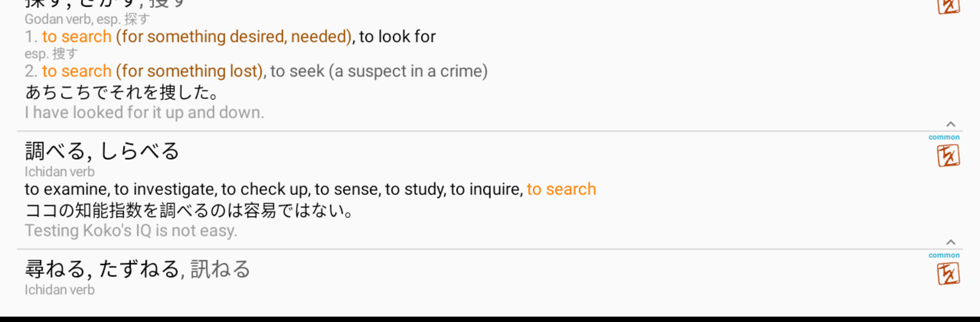
Task: Click 'Ichidan verb' label under 尋ねる
Action: pyautogui.click(x=60, y=290)
